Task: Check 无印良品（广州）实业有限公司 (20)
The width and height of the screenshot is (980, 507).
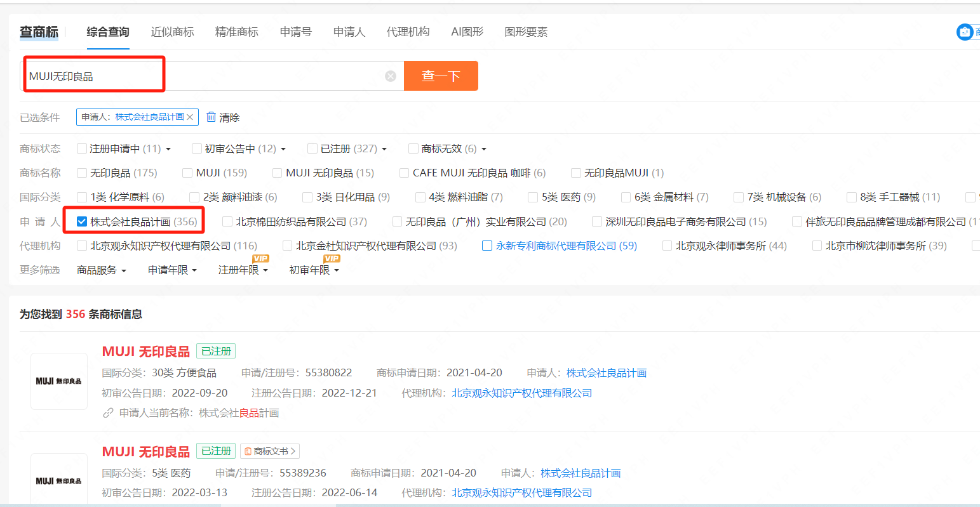Action: [397, 221]
